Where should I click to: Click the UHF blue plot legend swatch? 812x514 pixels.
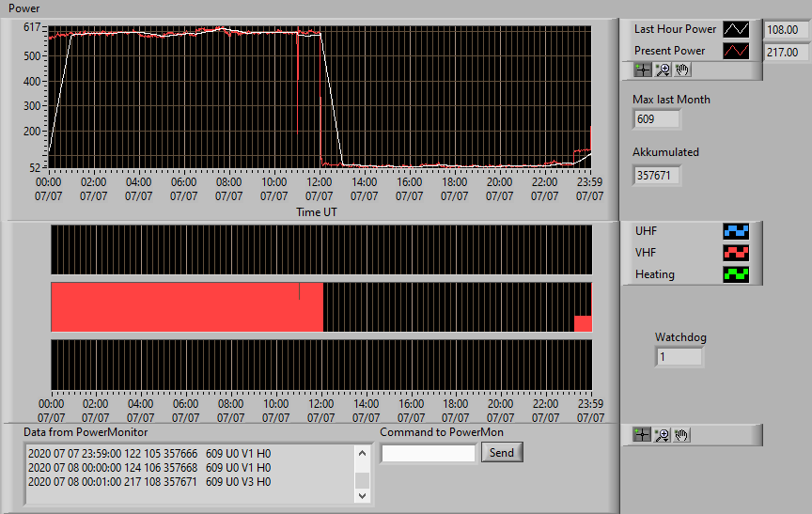click(x=736, y=231)
